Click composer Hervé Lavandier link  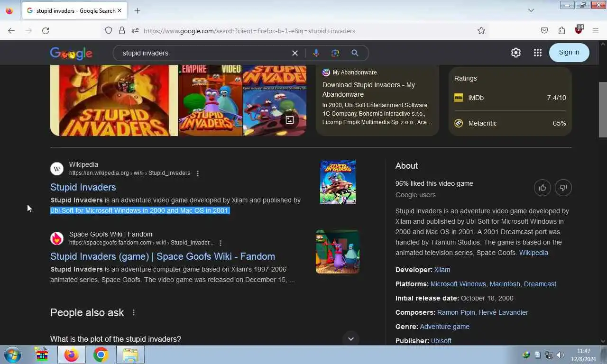click(x=503, y=312)
